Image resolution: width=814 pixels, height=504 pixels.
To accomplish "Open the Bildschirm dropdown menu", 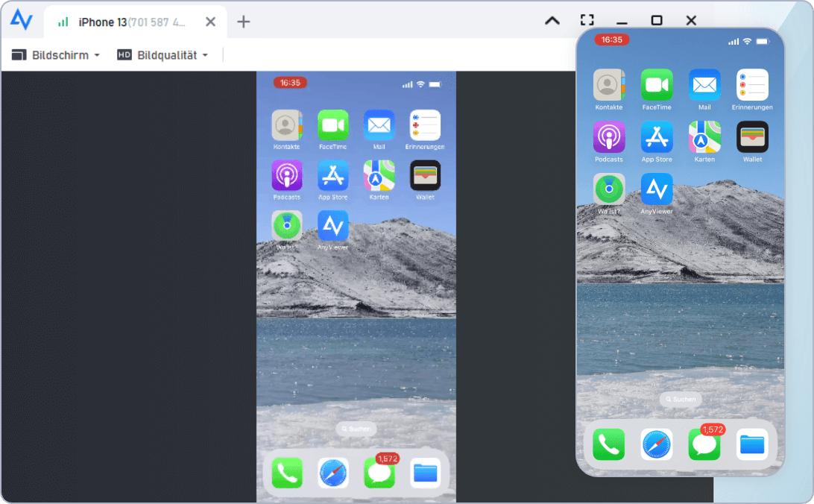I will pyautogui.click(x=56, y=55).
